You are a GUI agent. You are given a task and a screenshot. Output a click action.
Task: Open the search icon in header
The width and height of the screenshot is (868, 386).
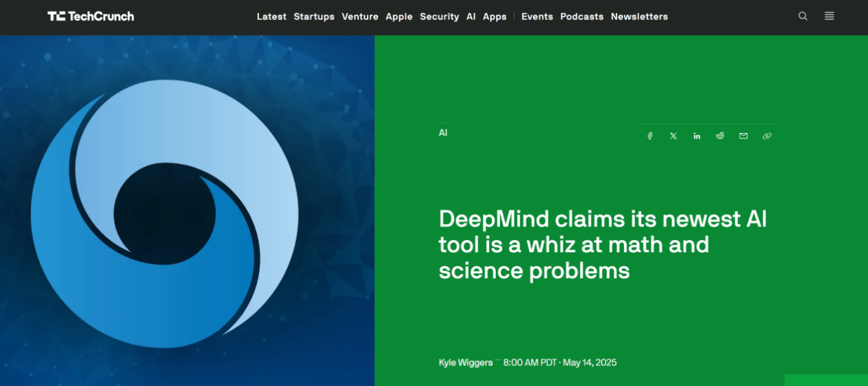coord(803,17)
